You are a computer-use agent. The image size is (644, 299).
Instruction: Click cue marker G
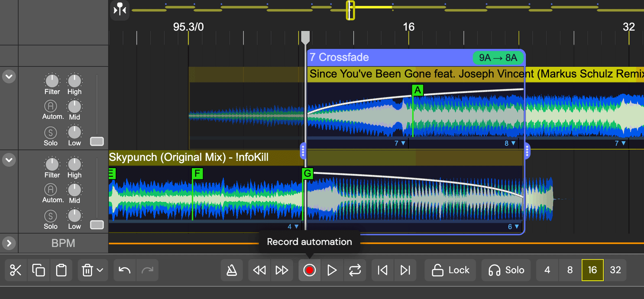click(x=307, y=174)
